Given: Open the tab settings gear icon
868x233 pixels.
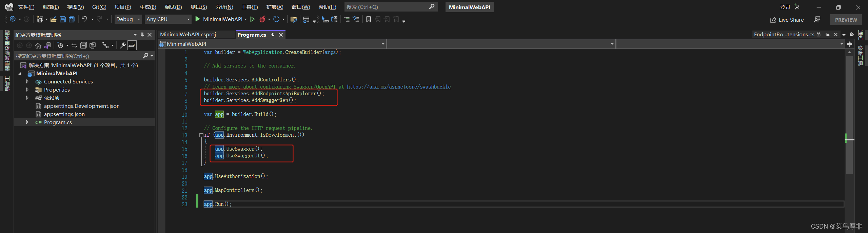Looking at the screenshot, I should (851, 35).
